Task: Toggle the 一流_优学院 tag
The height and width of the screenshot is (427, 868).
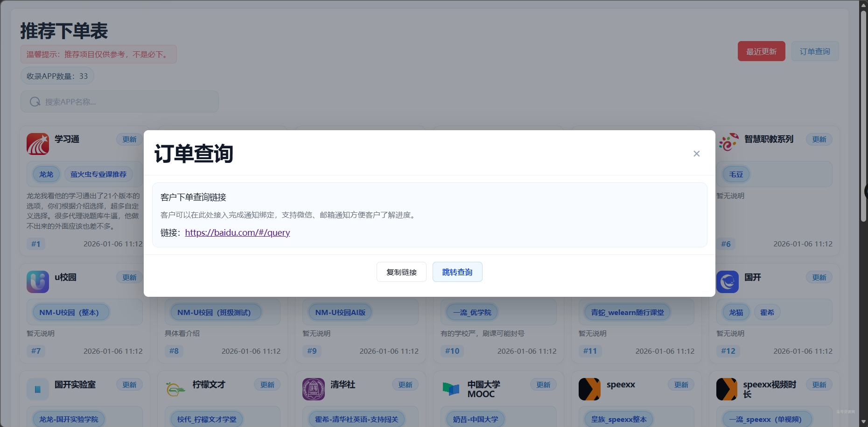Action: (471, 312)
